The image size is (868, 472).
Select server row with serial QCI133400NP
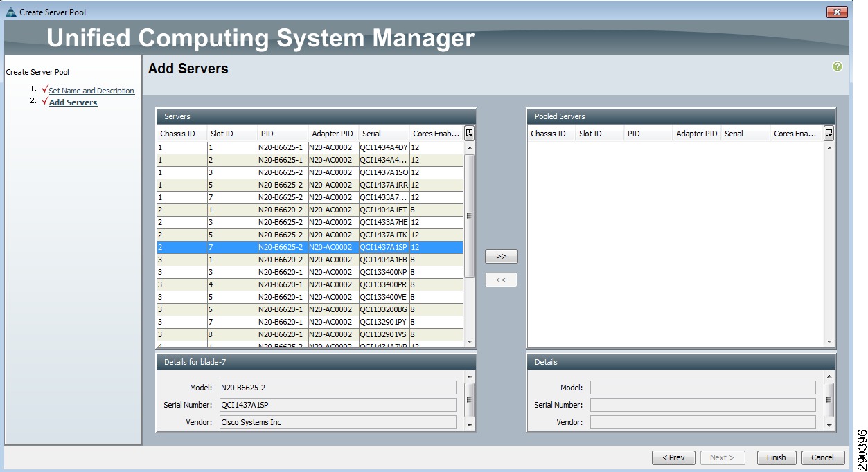pyautogui.click(x=310, y=272)
